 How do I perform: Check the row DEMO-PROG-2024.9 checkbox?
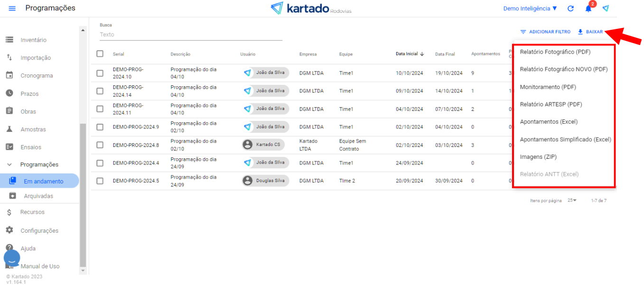point(100,127)
